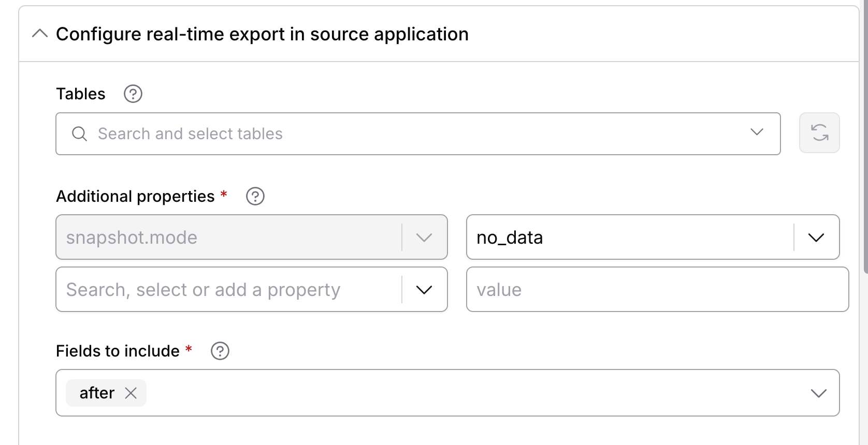Click the 'Tables' label
Viewport: 868px width, 445px height.
(x=81, y=94)
